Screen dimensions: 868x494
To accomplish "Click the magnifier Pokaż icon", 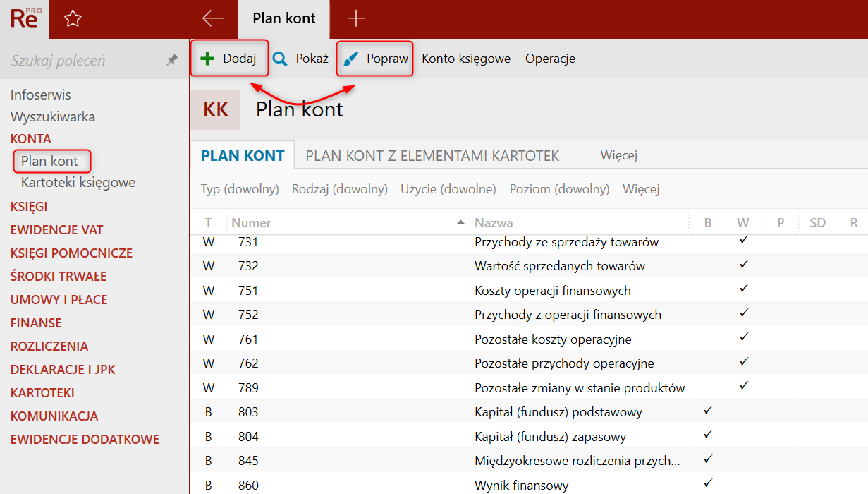I will pos(280,59).
